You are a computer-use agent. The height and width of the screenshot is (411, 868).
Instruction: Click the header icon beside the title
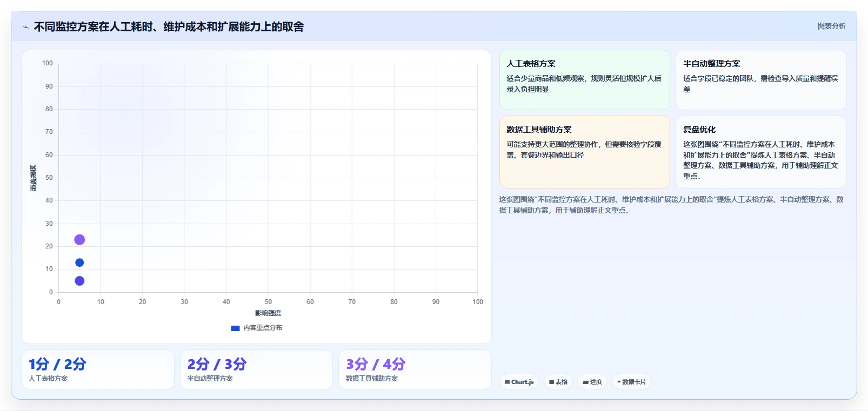click(25, 27)
